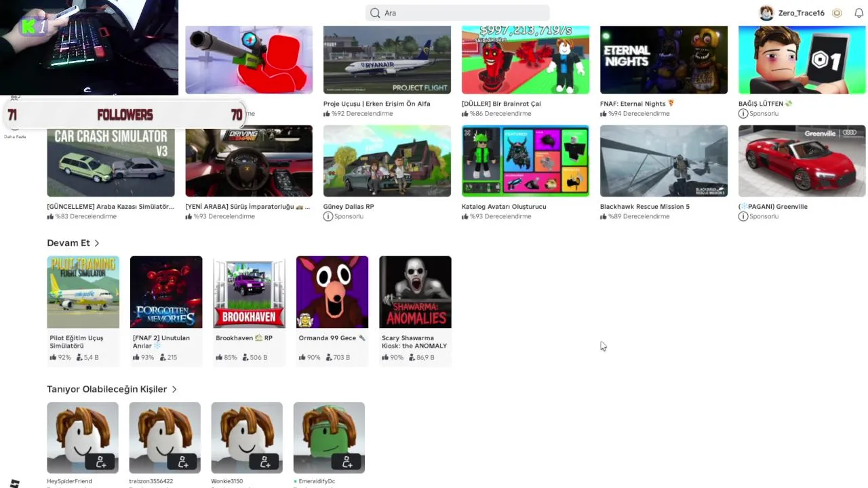Open Güney Dallas RP thumbnail
868x488 pixels.
[387, 161]
